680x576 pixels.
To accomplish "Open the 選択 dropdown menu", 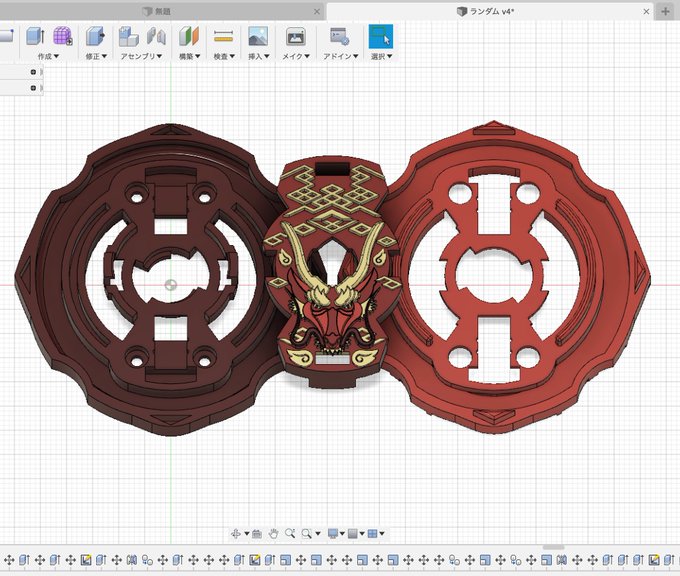I will pos(382,56).
